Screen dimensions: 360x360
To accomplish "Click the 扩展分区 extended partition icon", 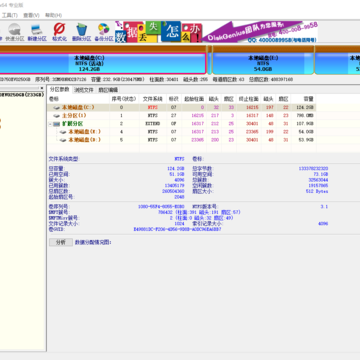I will (x=56, y=124).
